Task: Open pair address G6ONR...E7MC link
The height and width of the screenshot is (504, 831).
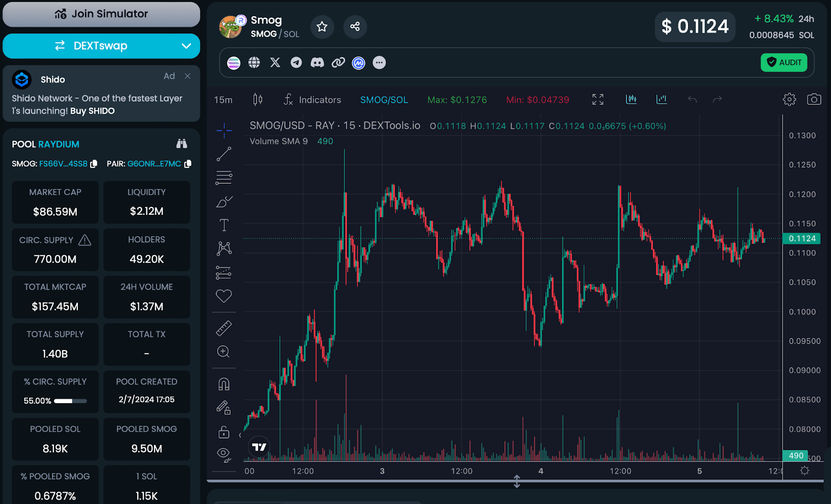Action: 154,164
